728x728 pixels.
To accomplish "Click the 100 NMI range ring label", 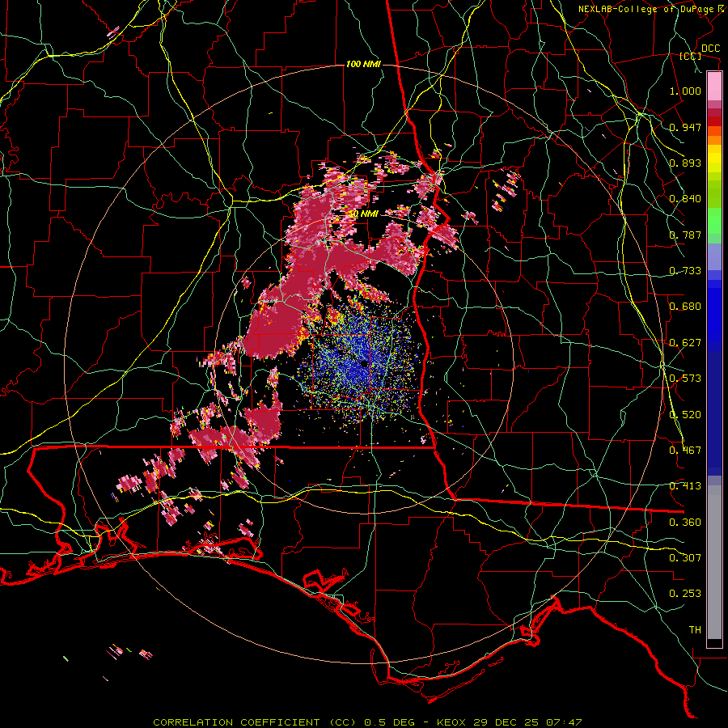I will (x=363, y=64).
